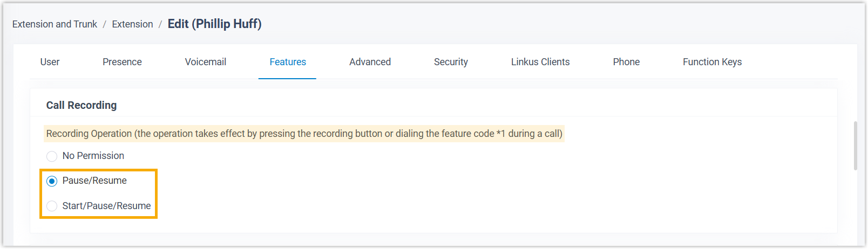Select the No Permission radio button
868x249 pixels.
pos(52,156)
